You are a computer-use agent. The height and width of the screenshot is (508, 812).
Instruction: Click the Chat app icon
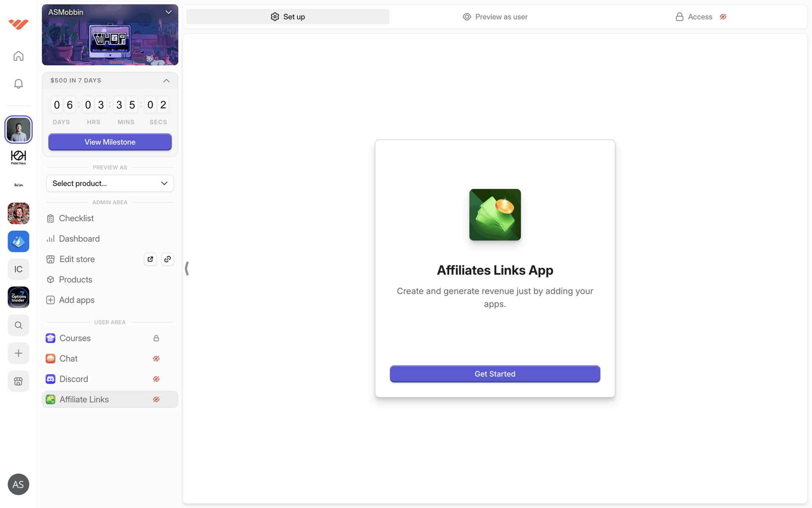(x=50, y=359)
